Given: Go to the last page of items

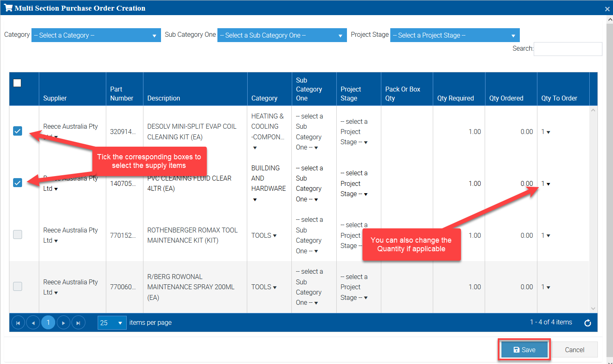Looking at the screenshot, I should pyautogui.click(x=78, y=323).
